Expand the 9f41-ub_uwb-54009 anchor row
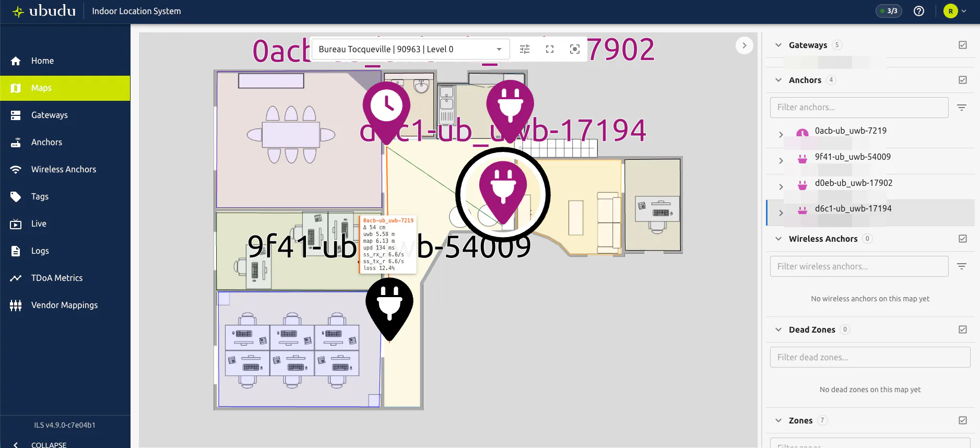Screen dimensions: 980x448 pyautogui.click(x=781, y=161)
